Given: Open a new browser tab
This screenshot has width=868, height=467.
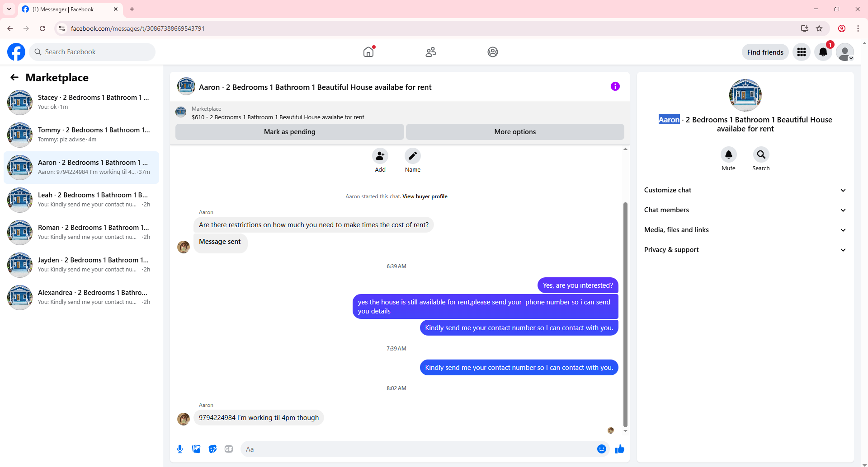Looking at the screenshot, I should click(132, 9).
